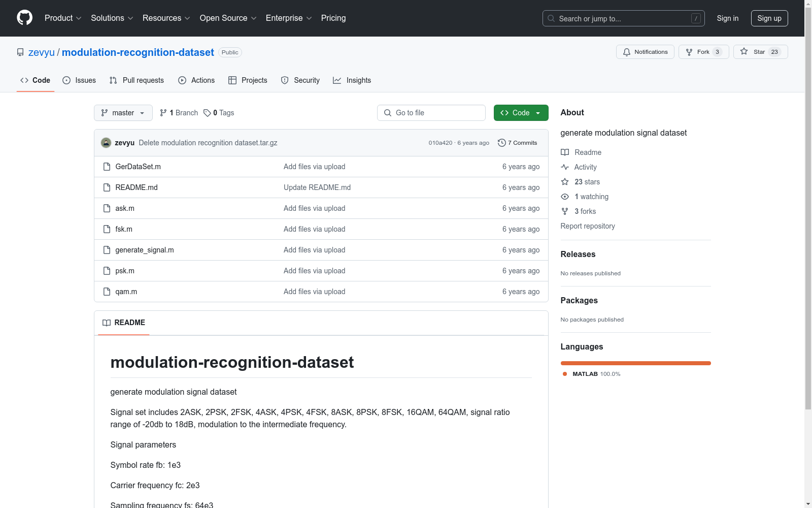Expand the Resources menu
The height and width of the screenshot is (508, 812).
point(166,18)
